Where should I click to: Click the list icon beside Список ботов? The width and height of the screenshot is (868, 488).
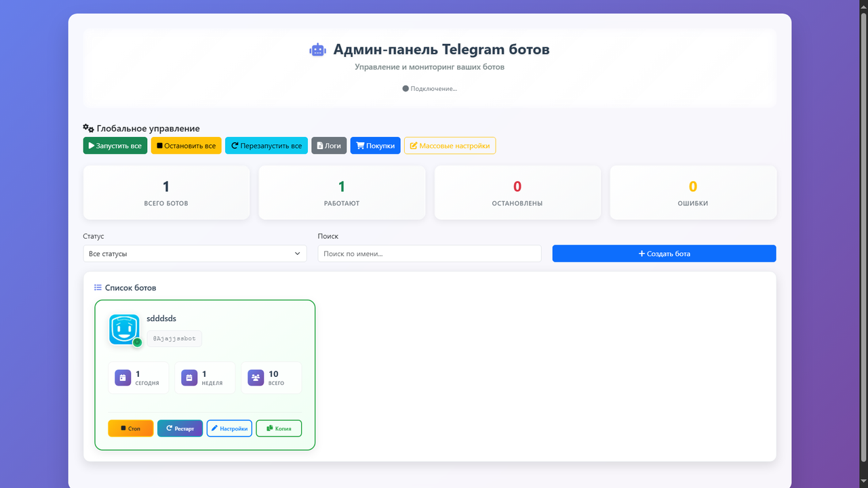pos(98,287)
